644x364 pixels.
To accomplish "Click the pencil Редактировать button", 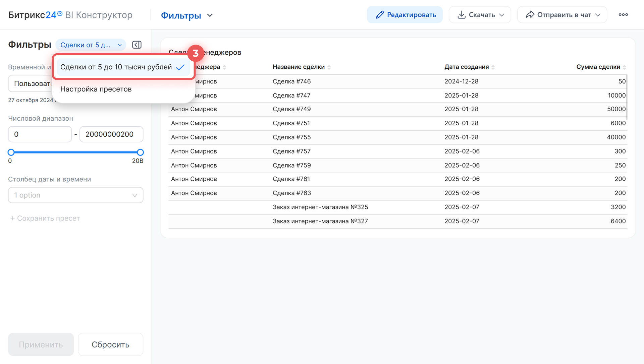I will 405,15.
